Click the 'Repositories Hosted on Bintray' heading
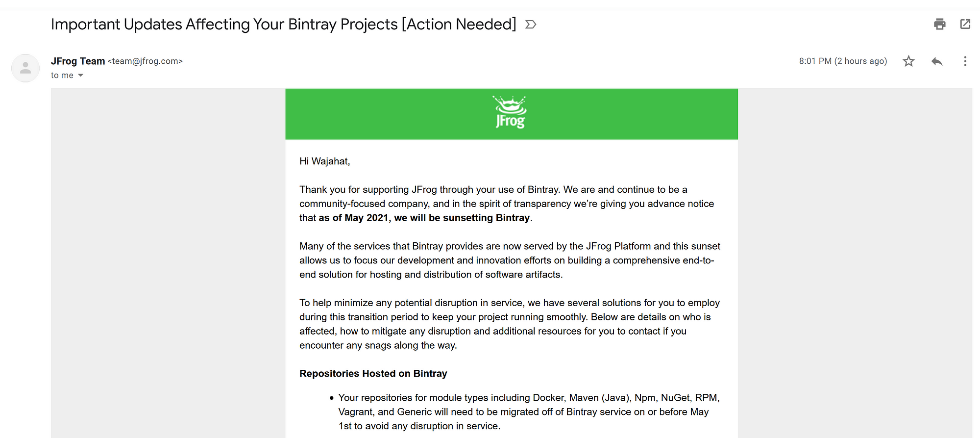The width and height of the screenshot is (980, 438). pyautogui.click(x=373, y=374)
